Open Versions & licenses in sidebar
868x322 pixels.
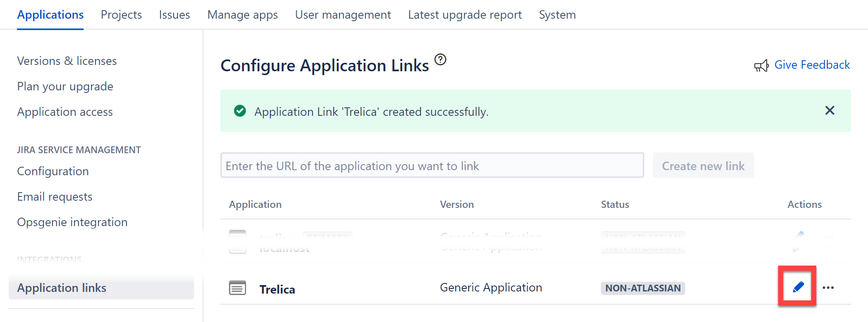click(x=67, y=61)
